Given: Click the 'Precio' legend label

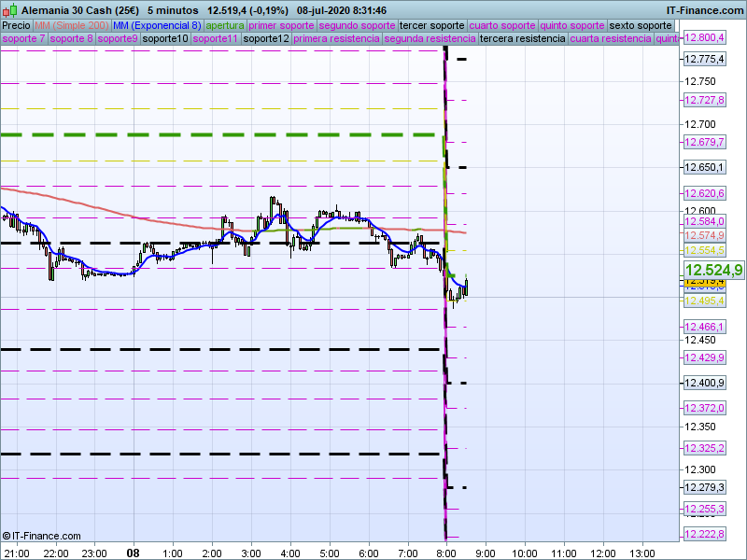Looking at the screenshot, I should click(16, 25).
